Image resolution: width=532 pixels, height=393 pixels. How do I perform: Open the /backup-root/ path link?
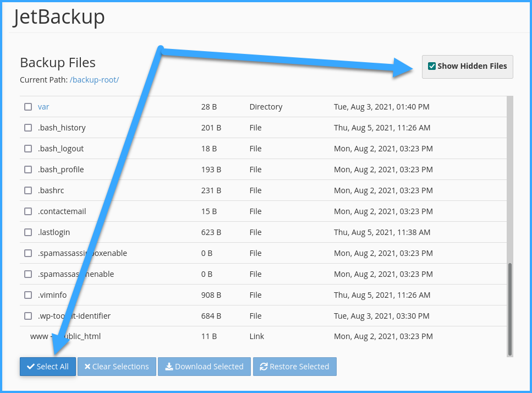click(x=94, y=80)
